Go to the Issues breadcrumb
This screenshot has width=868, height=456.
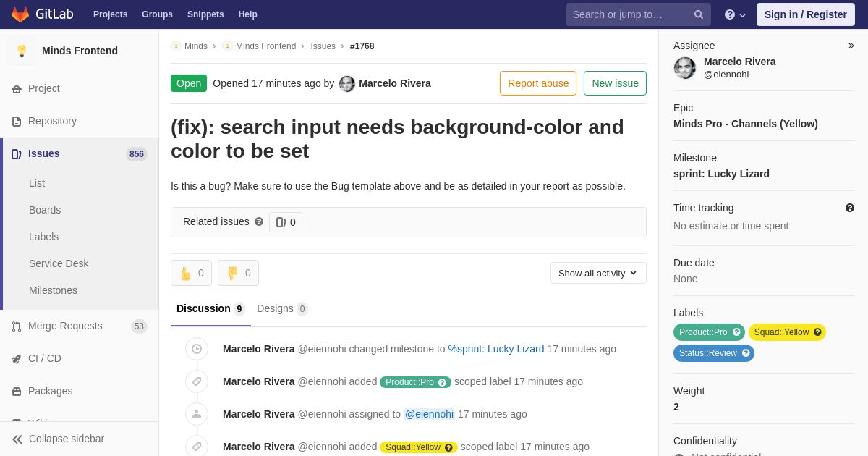[x=323, y=46]
